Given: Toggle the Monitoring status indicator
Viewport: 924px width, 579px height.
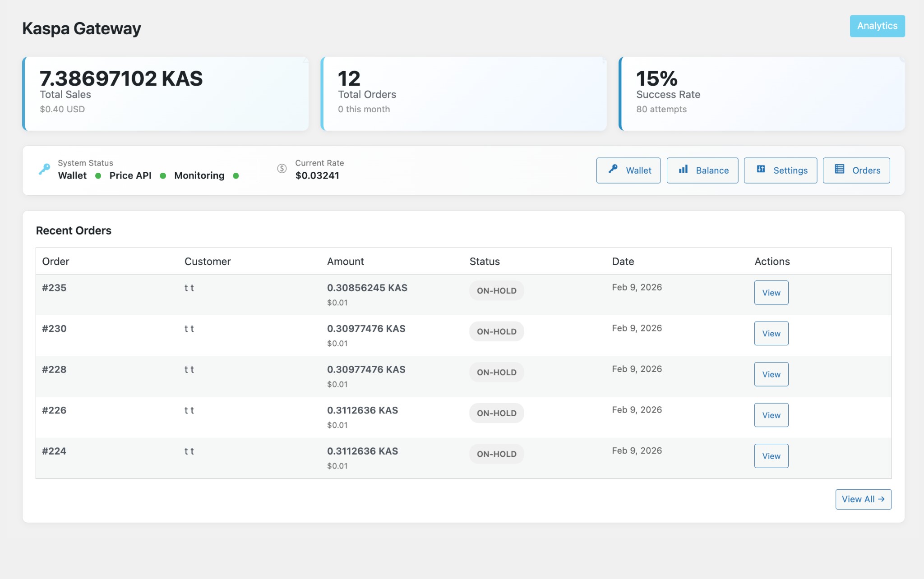Looking at the screenshot, I should [236, 176].
